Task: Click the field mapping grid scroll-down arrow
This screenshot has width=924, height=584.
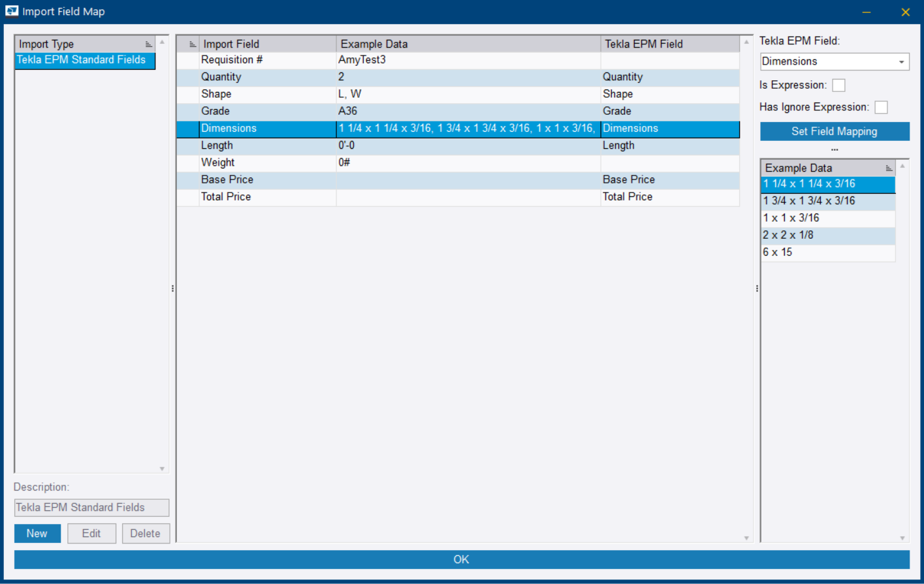Action: point(746,538)
